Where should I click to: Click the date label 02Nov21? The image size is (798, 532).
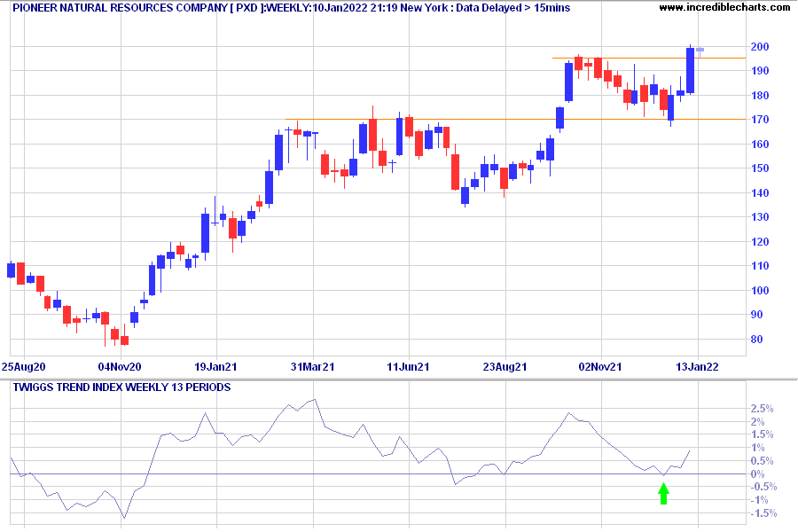pyautogui.click(x=600, y=366)
